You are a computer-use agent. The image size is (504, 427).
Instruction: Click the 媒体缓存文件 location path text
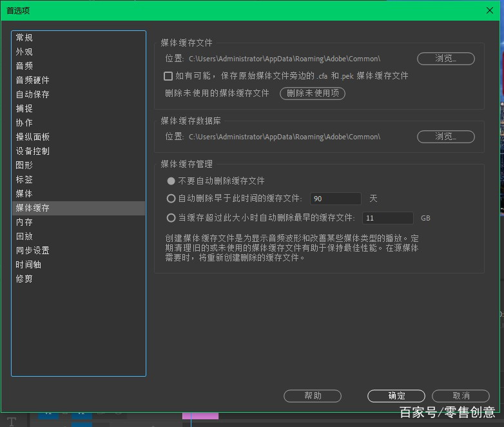pos(284,59)
